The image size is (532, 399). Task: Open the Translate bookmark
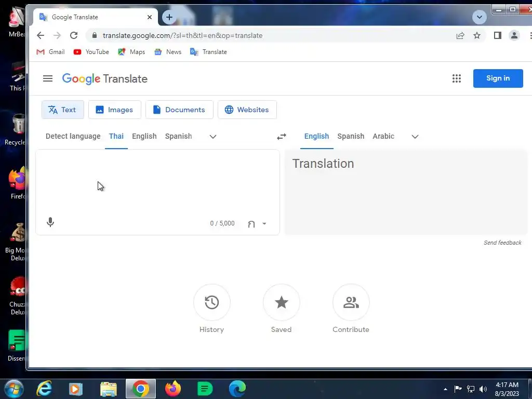tap(208, 52)
